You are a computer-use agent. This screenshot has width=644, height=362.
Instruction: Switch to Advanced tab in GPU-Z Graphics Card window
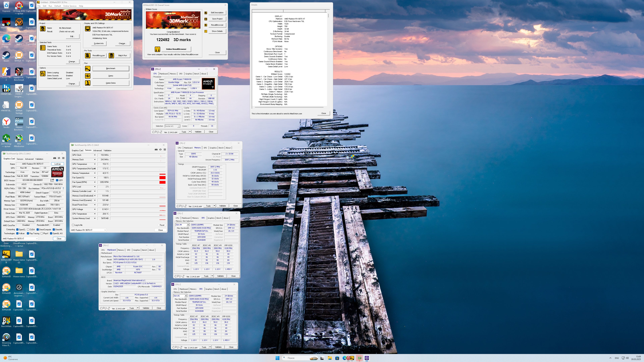point(29,159)
